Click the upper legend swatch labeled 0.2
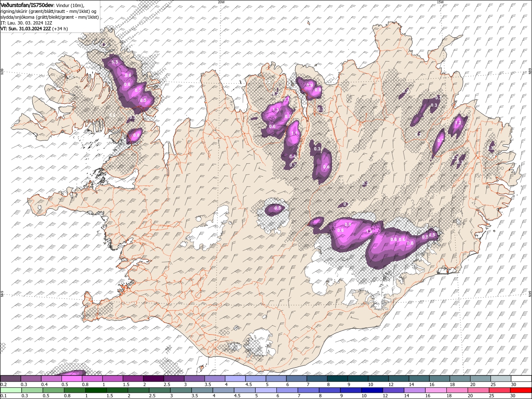532x399 pixels. (10, 379)
